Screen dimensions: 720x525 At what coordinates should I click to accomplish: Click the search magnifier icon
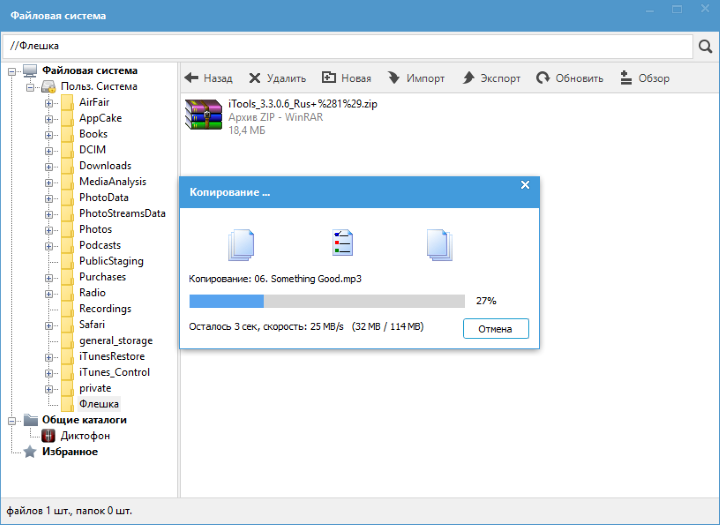(705, 46)
